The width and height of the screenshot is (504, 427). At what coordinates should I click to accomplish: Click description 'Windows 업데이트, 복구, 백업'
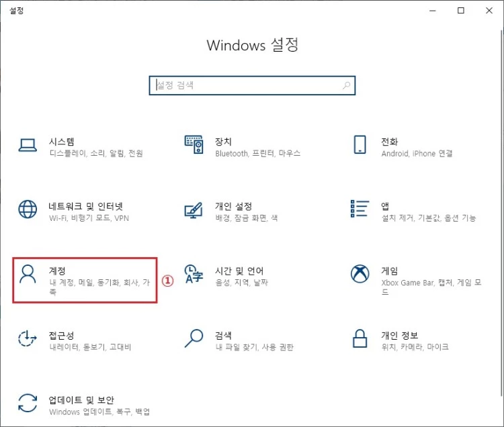pos(99,412)
